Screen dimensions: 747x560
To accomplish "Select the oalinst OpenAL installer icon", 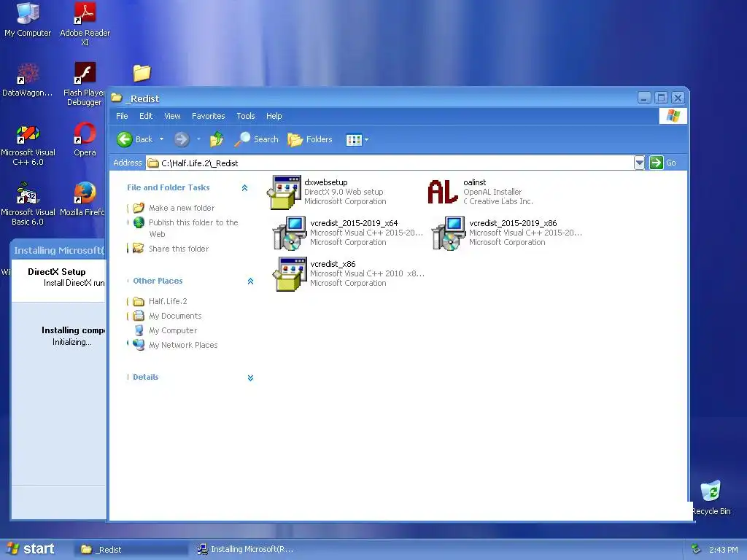I will coord(443,192).
